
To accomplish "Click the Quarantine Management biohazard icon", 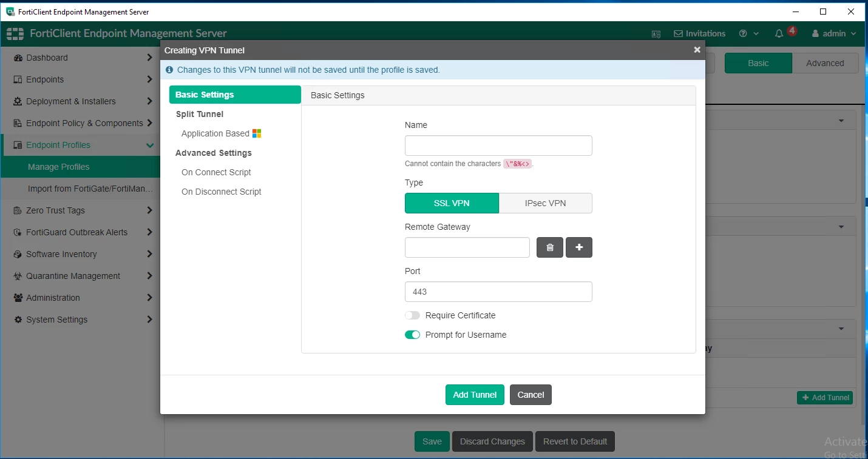I will point(18,276).
